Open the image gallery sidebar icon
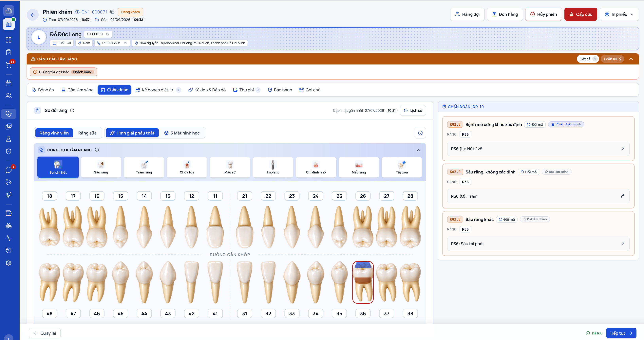Screen dimensions: 644x340 pyautogui.click(x=9, y=126)
